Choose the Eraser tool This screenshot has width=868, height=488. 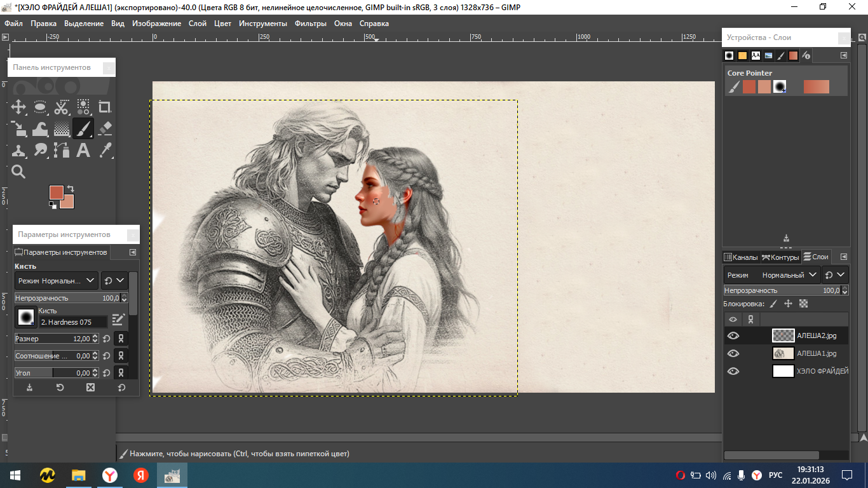pos(105,128)
